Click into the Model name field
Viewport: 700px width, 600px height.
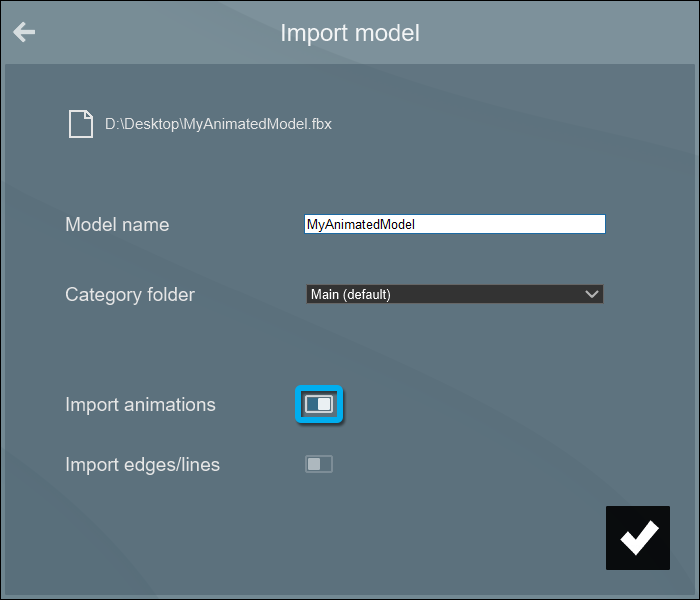point(454,224)
